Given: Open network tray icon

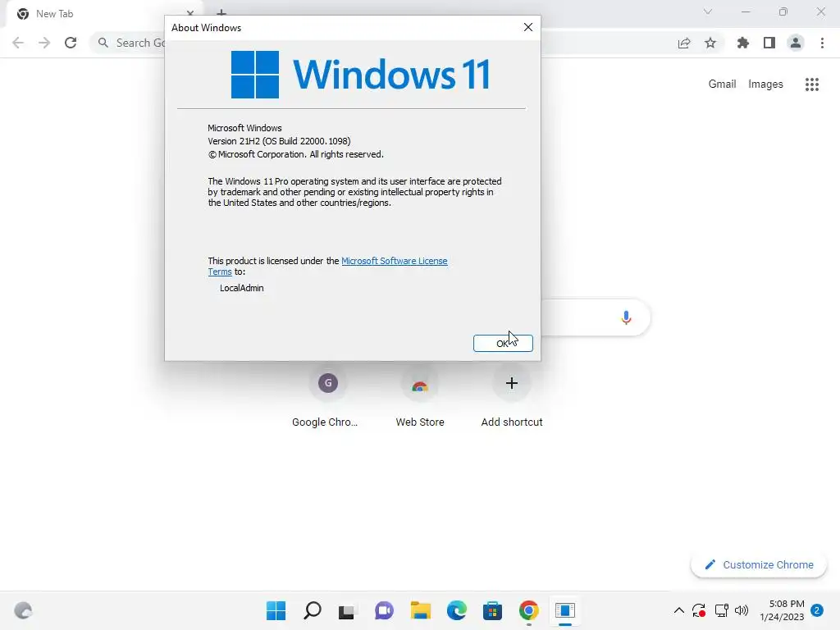Looking at the screenshot, I should [721, 610].
